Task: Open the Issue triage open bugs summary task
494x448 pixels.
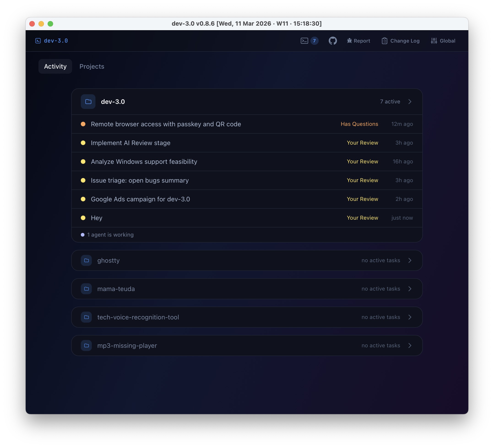Action: point(140,180)
